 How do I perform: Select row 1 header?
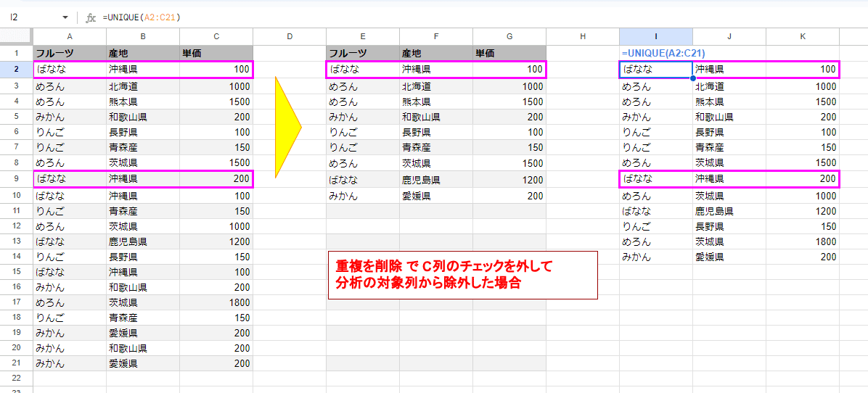pyautogui.click(x=17, y=53)
